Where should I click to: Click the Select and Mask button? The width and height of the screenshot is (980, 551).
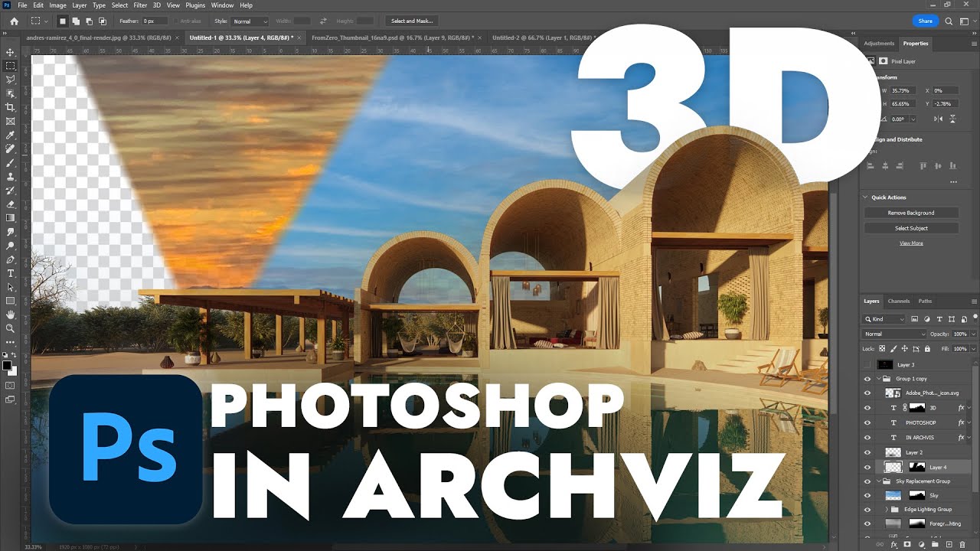tap(411, 21)
